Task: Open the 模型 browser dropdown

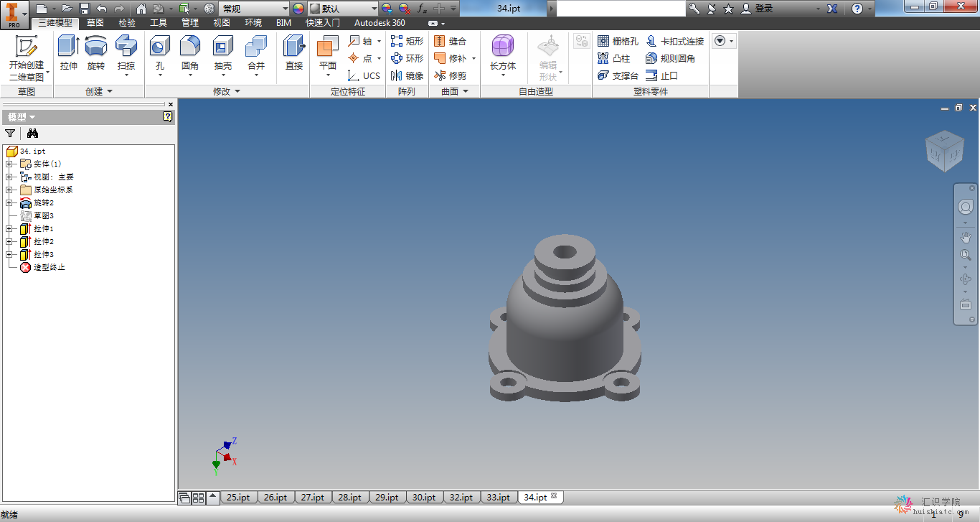Action: click(22, 117)
